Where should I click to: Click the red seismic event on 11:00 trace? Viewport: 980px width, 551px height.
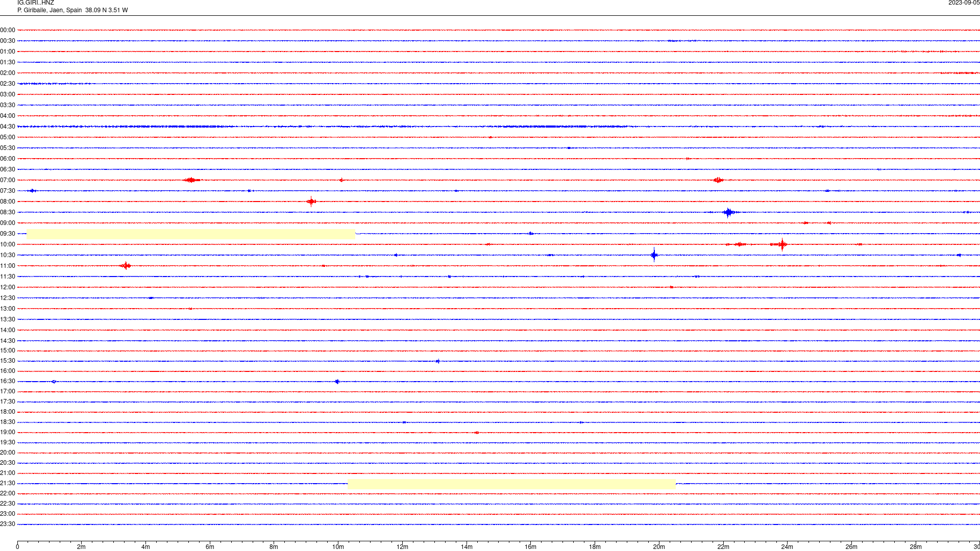point(126,265)
